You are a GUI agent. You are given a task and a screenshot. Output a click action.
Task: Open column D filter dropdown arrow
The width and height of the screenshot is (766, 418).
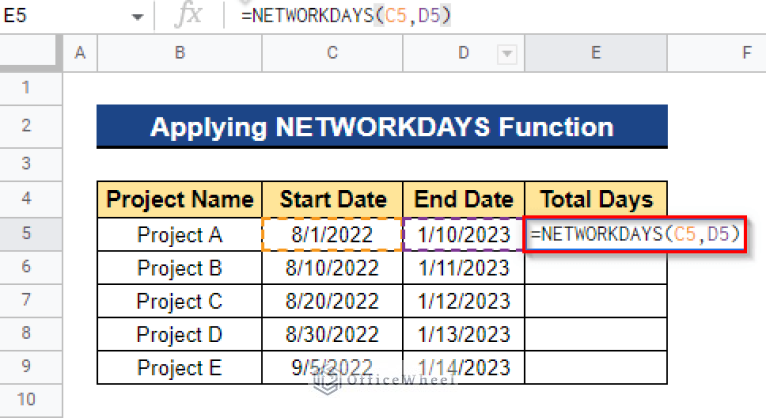tap(507, 53)
